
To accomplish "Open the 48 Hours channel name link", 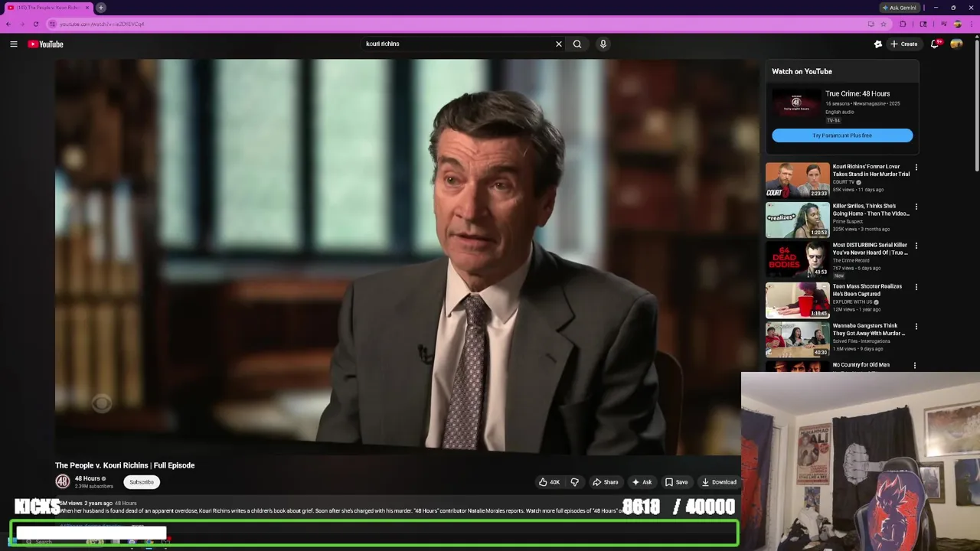I will pyautogui.click(x=87, y=478).
